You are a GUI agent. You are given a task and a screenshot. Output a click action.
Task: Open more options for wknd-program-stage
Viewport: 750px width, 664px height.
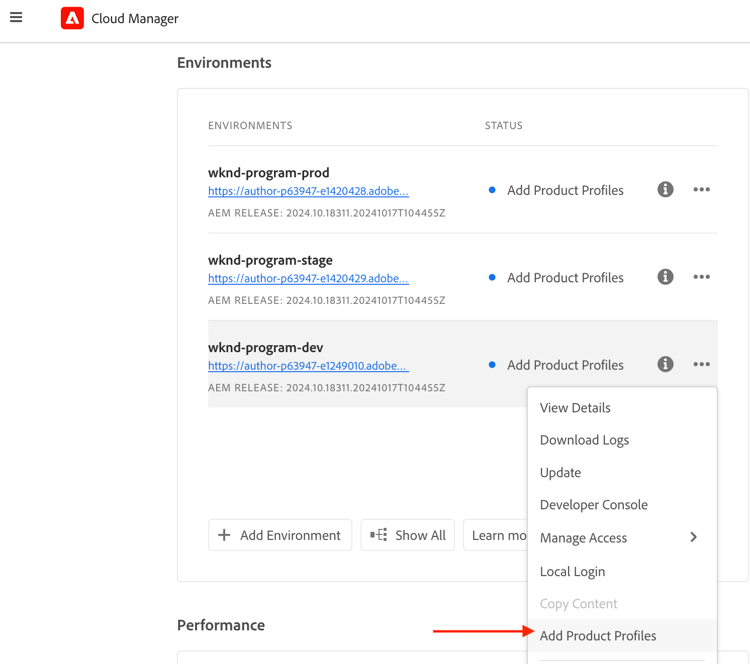tap(702, 277)
